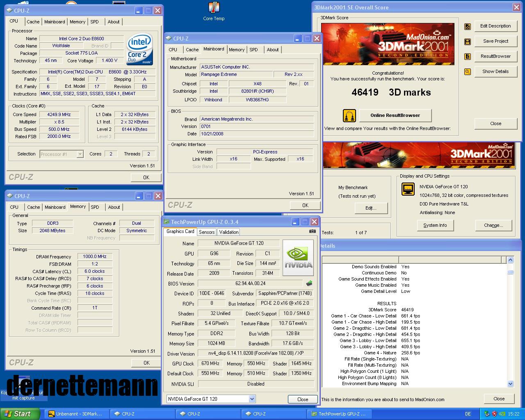Click the NVIDIA logo in GPU-Z
The width and height of the screenshot is (525, 420).
(x=298, y=258)
